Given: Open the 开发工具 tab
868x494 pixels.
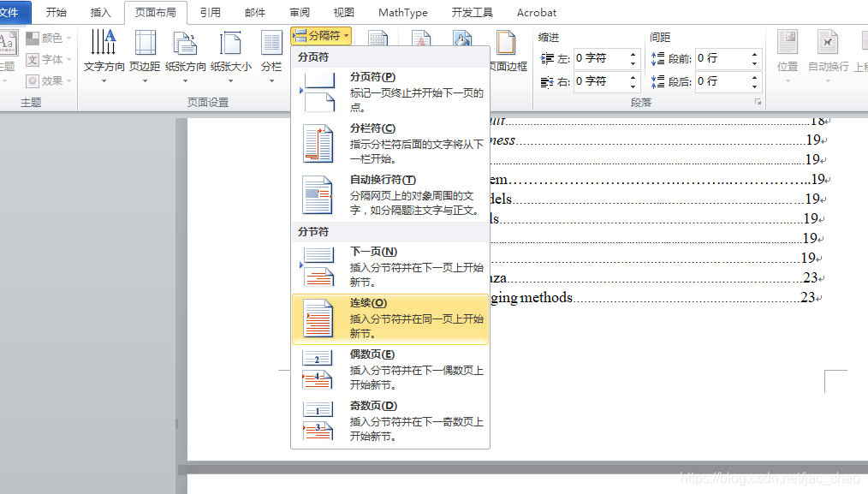Looking at the screenshot, I should coord(473,12).
